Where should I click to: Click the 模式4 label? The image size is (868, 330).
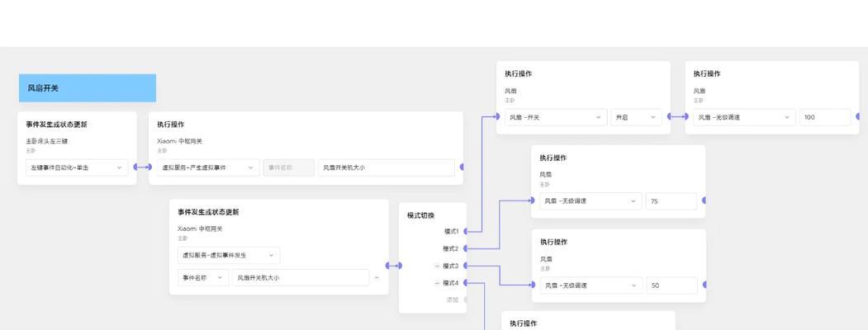451,283
